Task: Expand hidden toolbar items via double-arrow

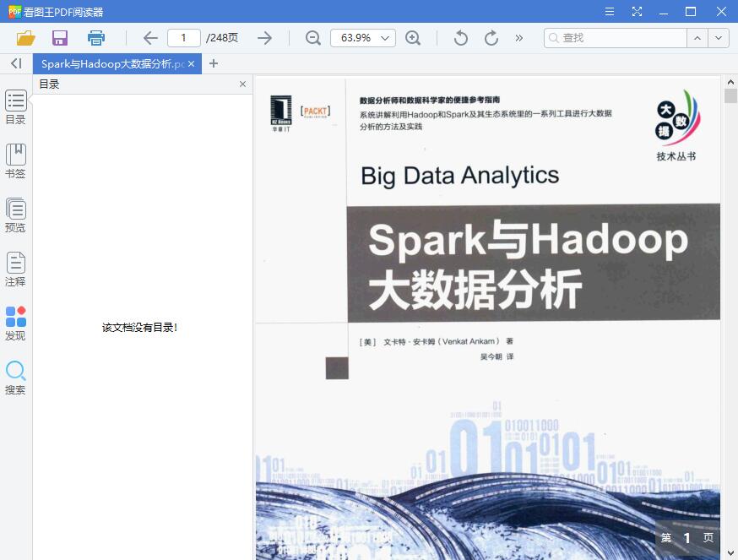Action: click(x=518, y=38)
